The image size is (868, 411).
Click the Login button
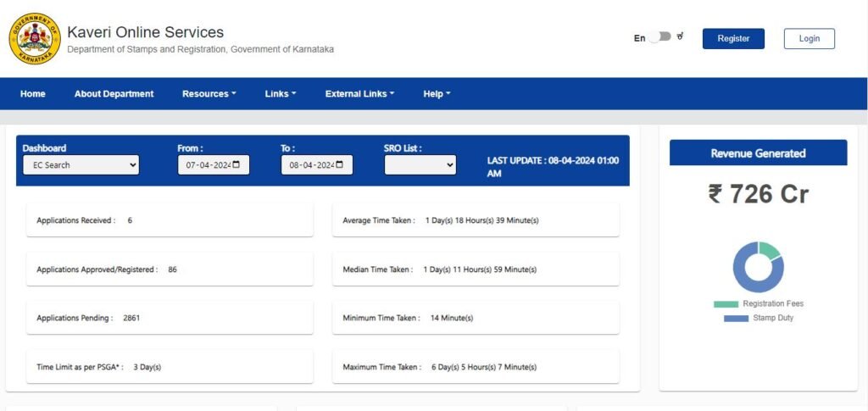coord(810,39)
